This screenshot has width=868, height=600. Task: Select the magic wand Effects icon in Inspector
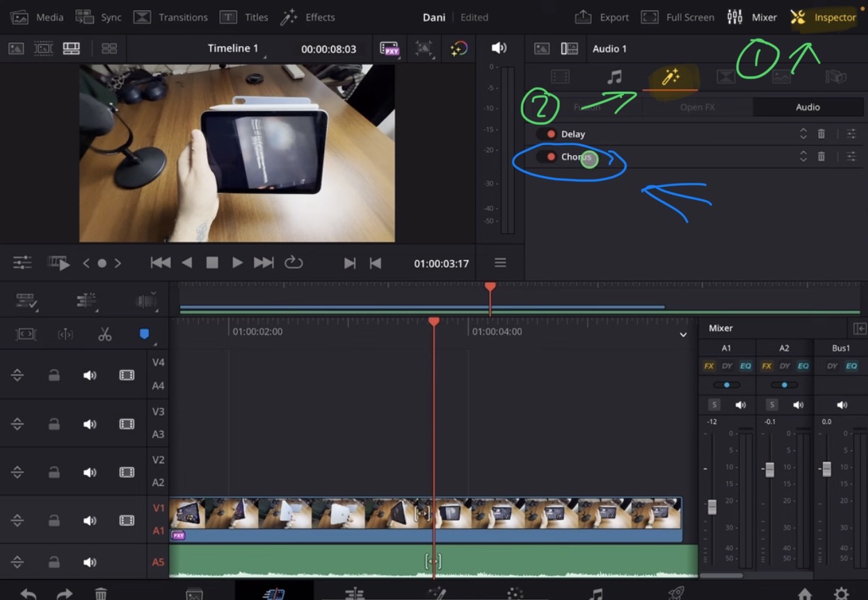tap(670, 78)
